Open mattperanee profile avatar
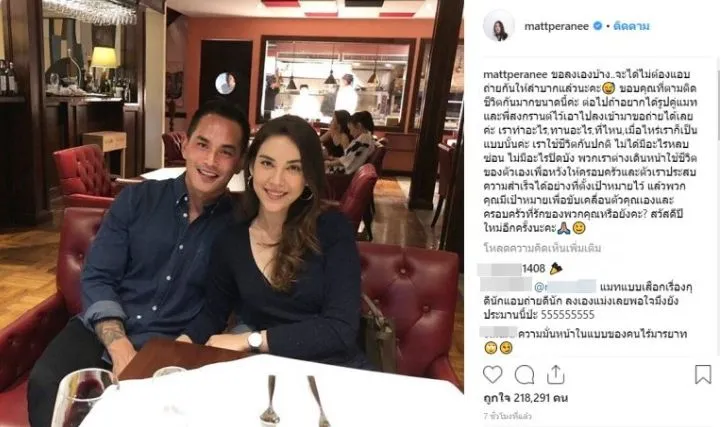 tap(499, 26)
